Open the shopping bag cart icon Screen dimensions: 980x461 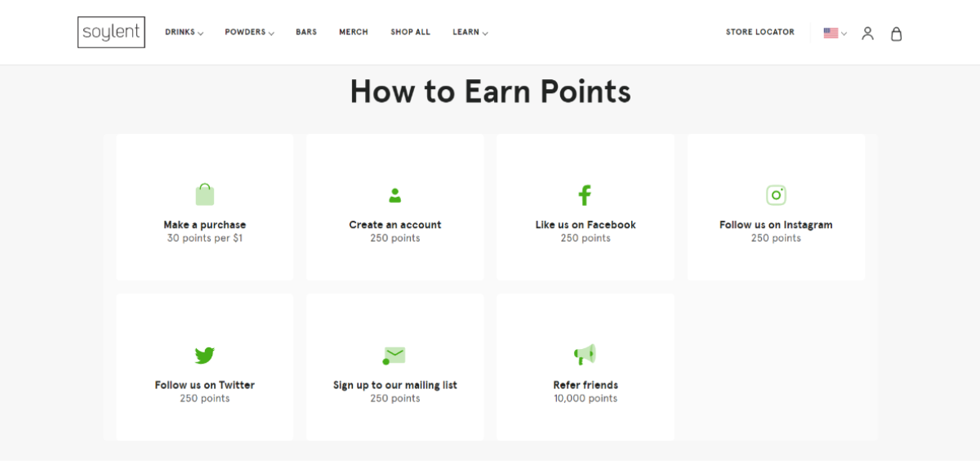[x=896, y=34]
